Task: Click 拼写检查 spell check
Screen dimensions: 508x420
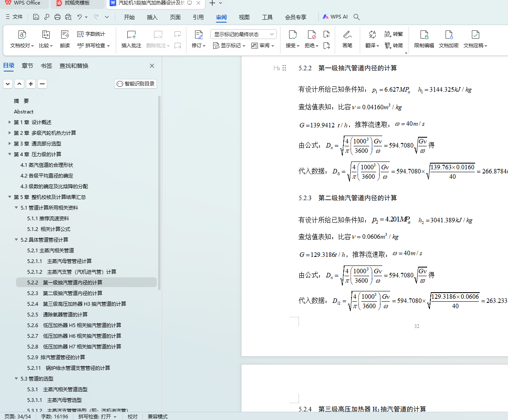Action: [94, 46]
